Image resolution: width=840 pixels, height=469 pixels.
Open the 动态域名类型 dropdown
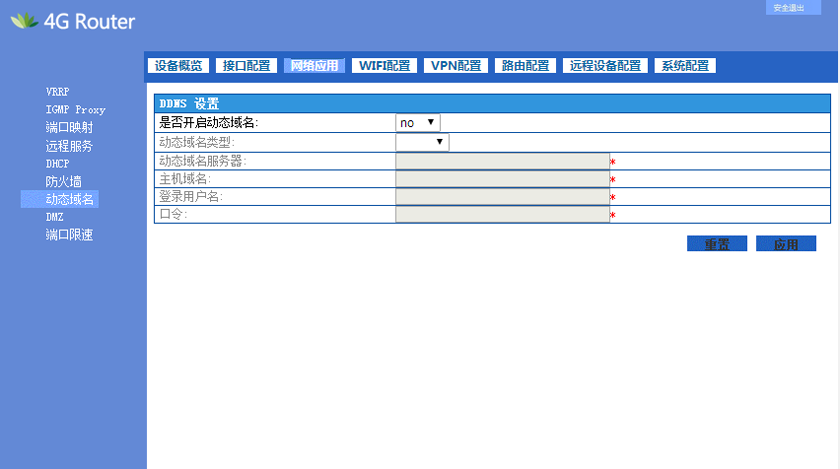pyautogui.click(x=422, y=142)
